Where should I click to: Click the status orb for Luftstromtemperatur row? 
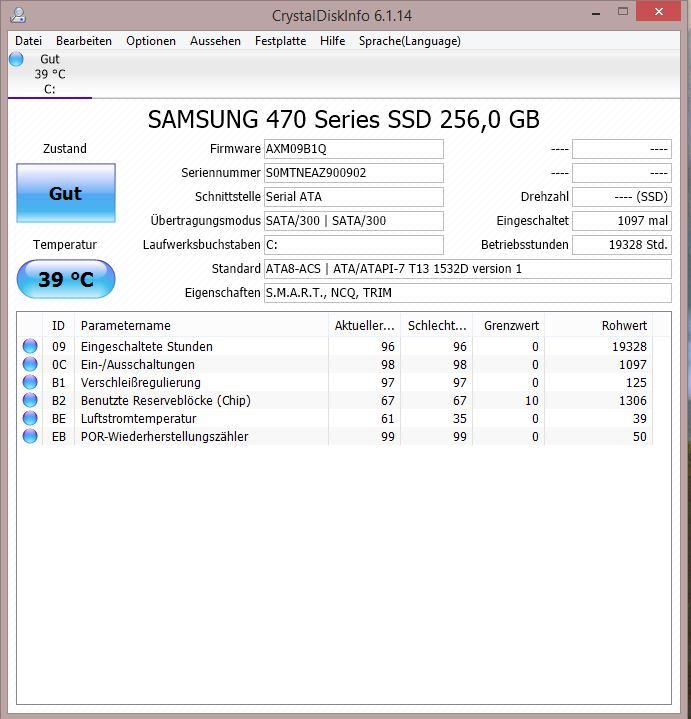30,418
